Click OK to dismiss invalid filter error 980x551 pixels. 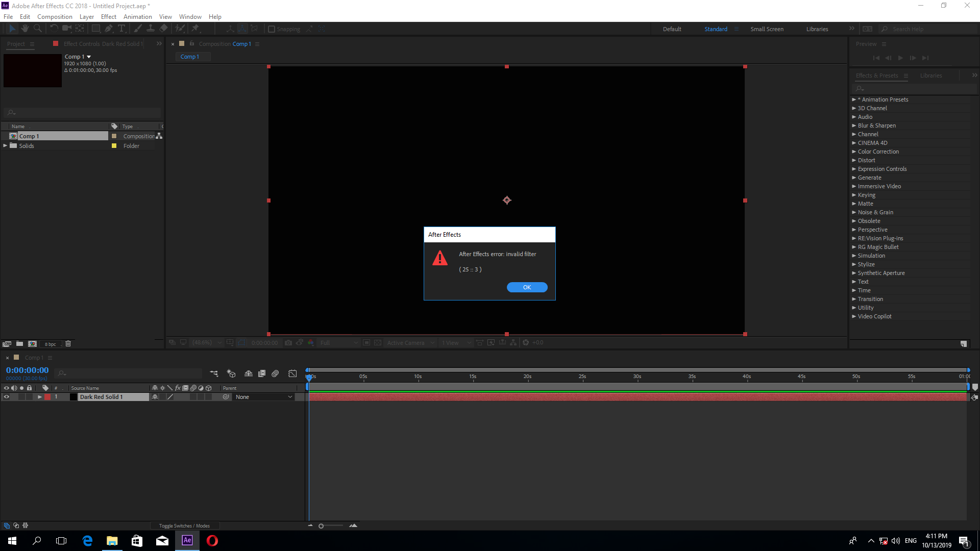527,287
